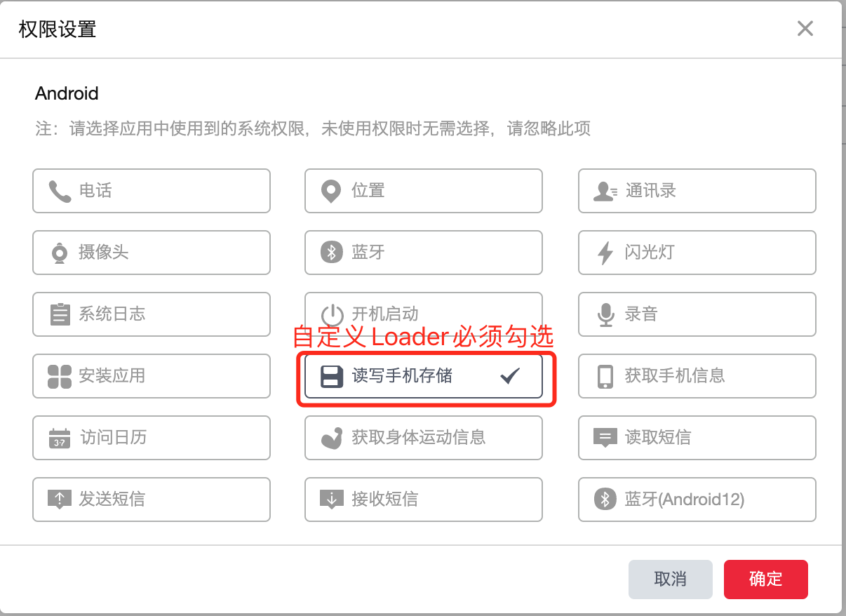This screenshot has width=846, height=616.
Task: Toggle the 蓝牙(Android12) permission
Action: [x=697, y=500]
